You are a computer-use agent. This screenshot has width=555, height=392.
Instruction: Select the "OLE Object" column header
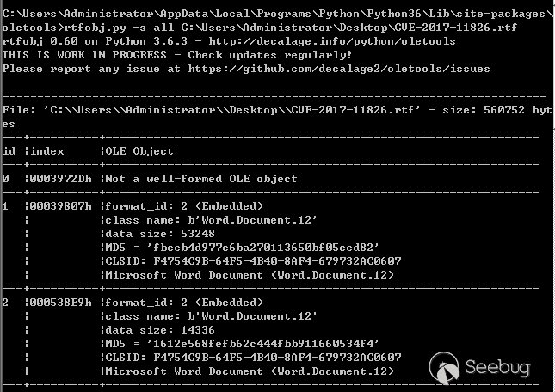(139, 151)
